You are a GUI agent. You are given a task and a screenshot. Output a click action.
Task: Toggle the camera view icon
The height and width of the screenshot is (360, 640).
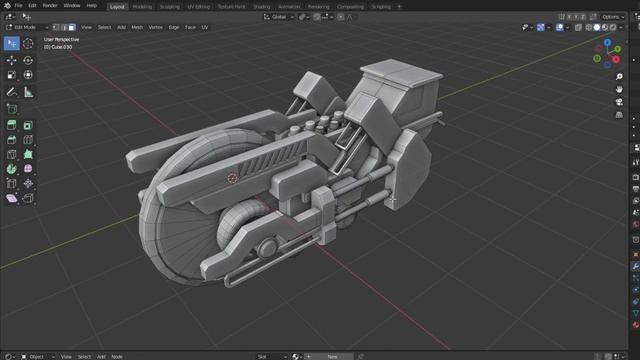pos(619,102)
